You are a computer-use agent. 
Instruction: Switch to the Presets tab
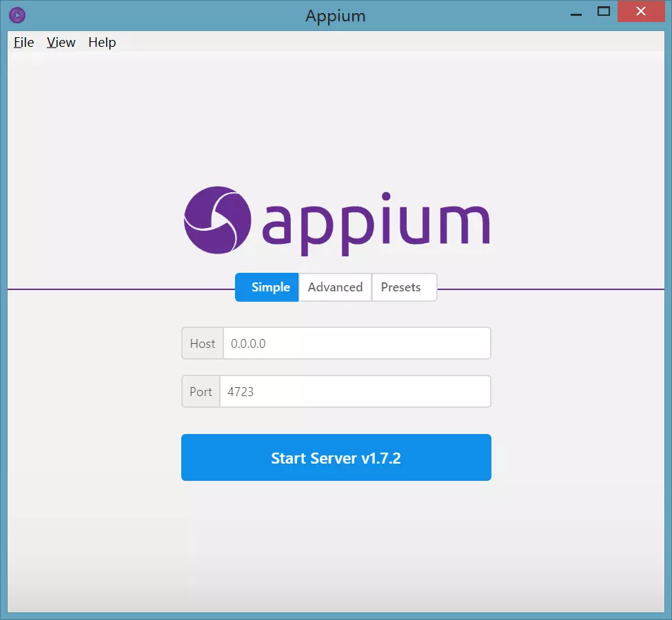coord(404,287)
